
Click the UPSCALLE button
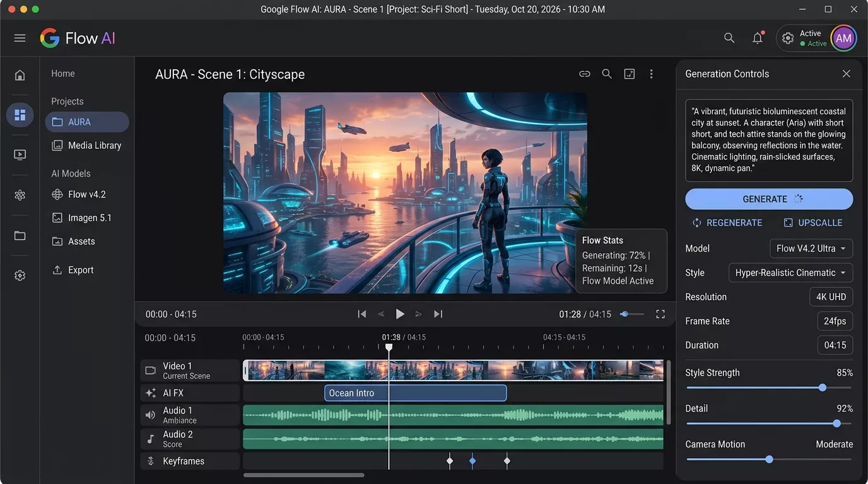(x=813, y=222)
